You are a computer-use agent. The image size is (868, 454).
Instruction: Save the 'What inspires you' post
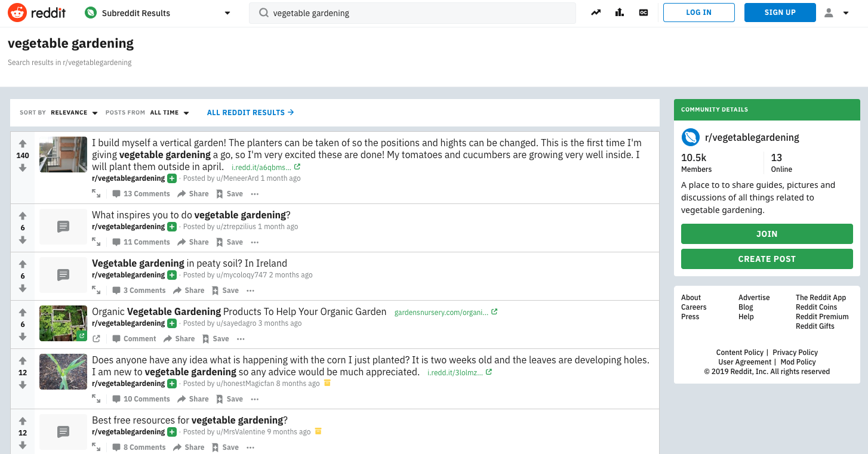[229, 242]
